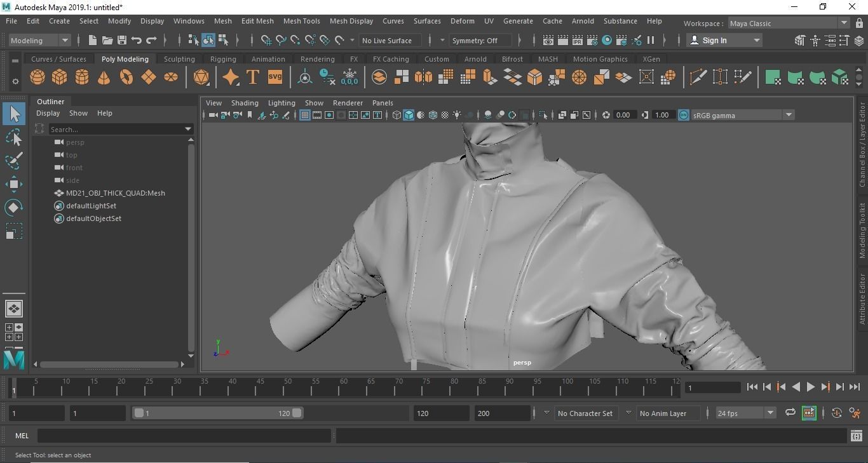Select MD21_OBJ_THICK_QUAD:Mesh in the Outliner
The width and height of the screenshot is (868, 463).
[x=115, y=193]
